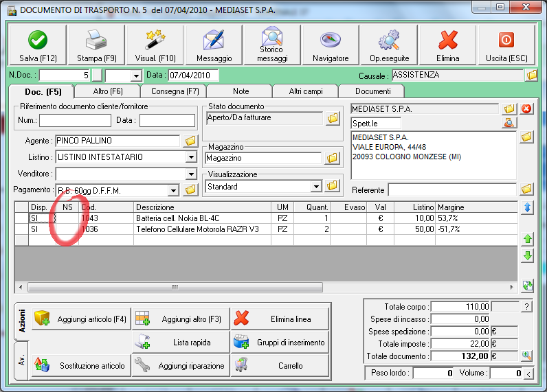The height and width of the screenshot is (392, 547).
Task: Expand the Listino dropdown
Action: tap(191, 157)
